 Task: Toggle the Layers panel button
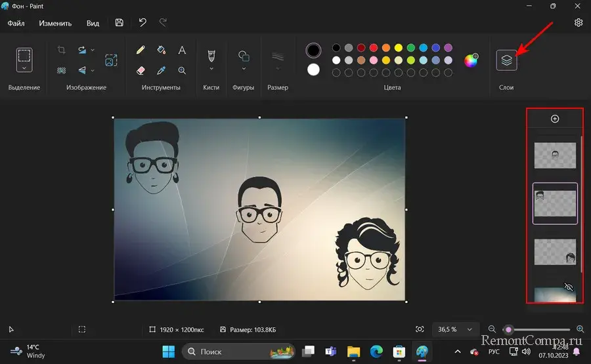506,60
